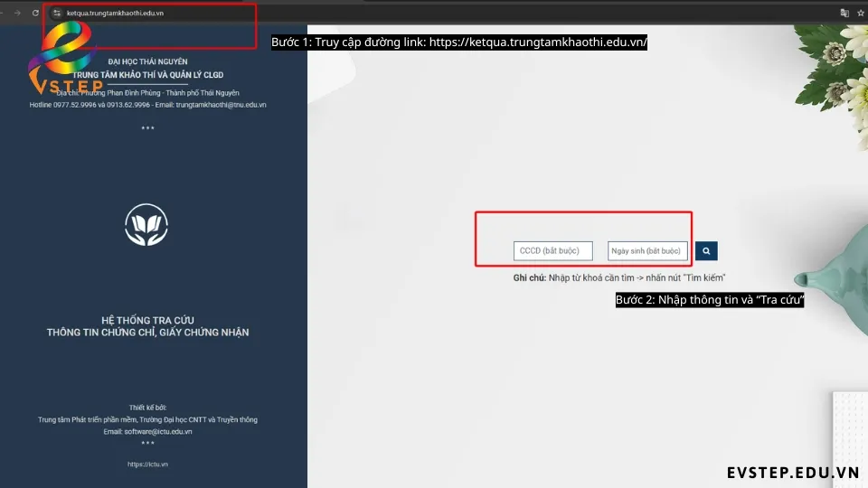The height and width of the screenshot is (488, 868).
Task: Click the trungtamkhaothi@tnu.edu.vn email
Action: coord(221,105)
